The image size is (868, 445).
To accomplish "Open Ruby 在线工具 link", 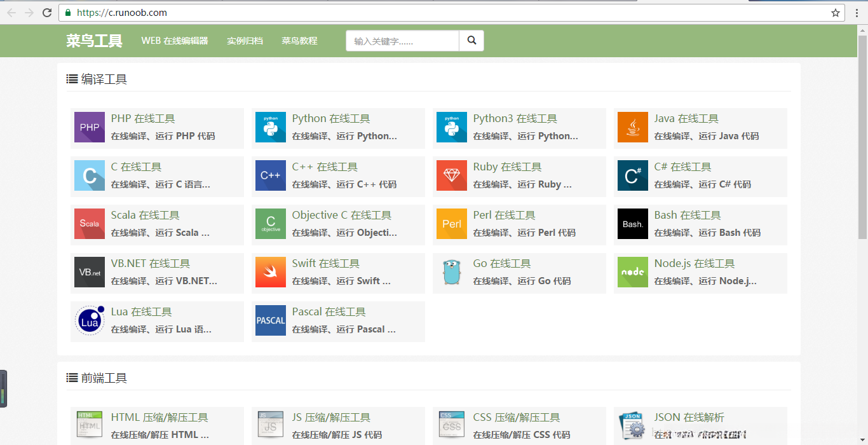I will 507,167.
